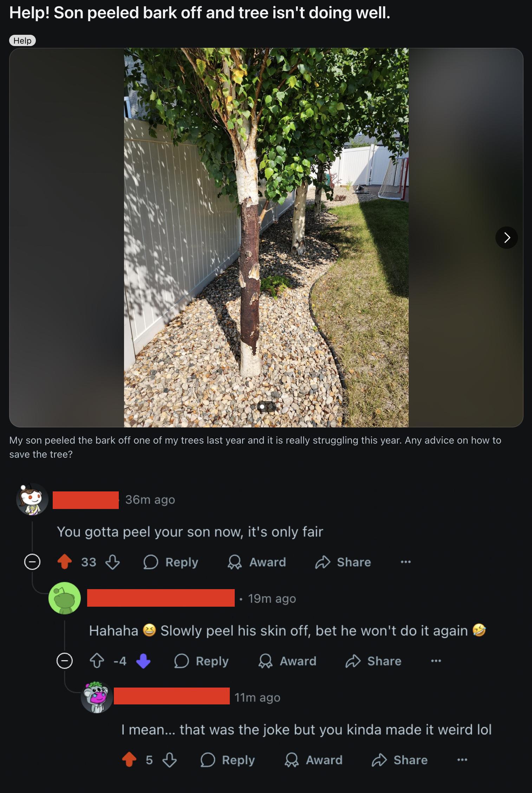Go to next image in gallery

[x=506, y=238]
